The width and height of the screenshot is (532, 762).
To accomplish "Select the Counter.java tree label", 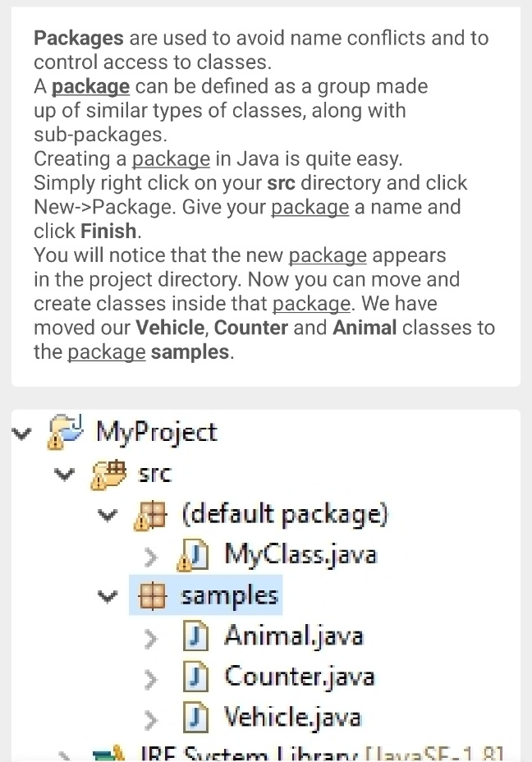I will [300, 677].
